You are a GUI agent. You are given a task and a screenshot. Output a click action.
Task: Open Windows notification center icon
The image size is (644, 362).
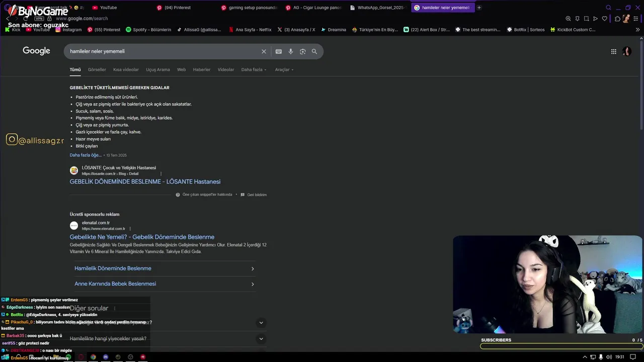pyautogui.click(x=633, y=357)
